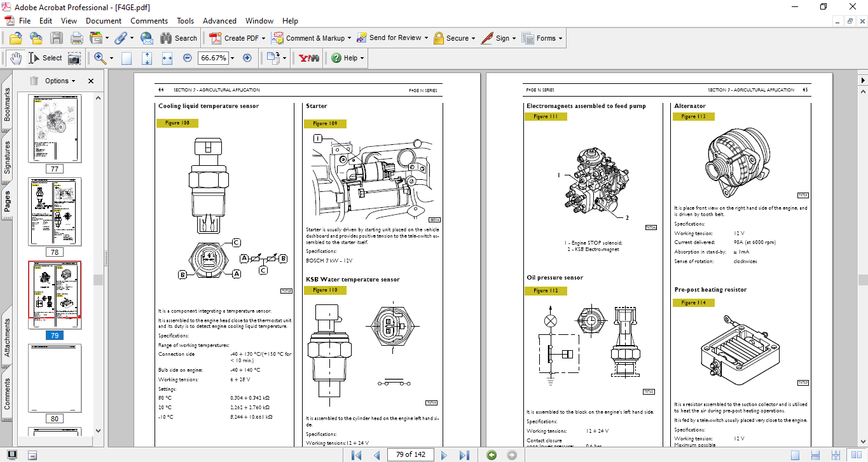The height and width of the screenshot is (462, 868).
Task: Open the zoom percentage dropdown
Action: 232,58
